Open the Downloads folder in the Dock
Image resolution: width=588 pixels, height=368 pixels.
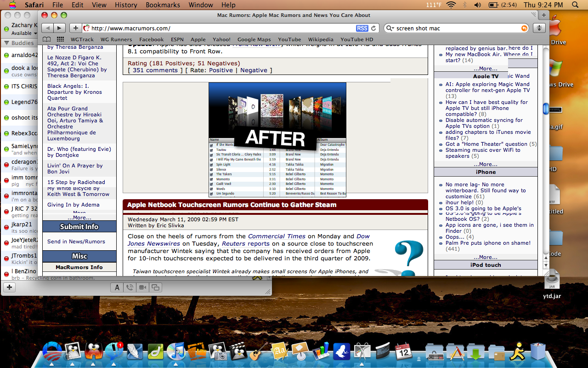tap(476, 352)
